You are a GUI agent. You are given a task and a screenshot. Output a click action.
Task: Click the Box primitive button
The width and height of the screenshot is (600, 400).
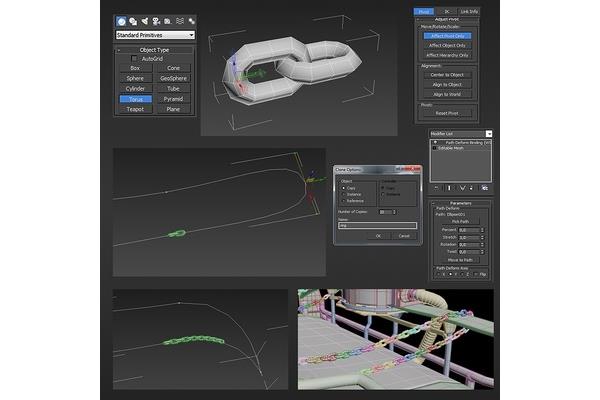(135, 68)
